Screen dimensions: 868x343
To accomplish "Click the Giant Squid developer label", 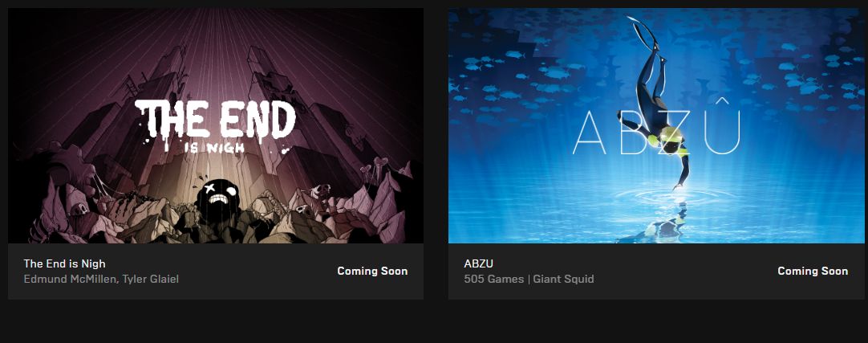I will [x=563, y=280].
